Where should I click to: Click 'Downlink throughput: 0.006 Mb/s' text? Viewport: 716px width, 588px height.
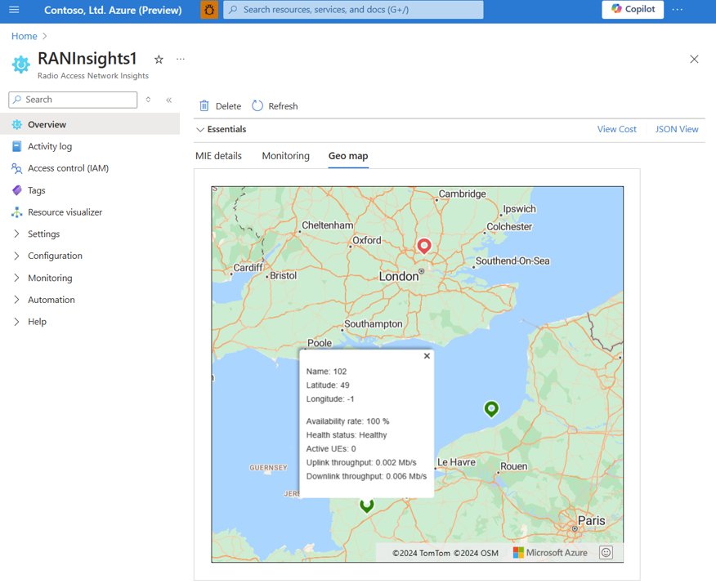(x=366, y=476)
